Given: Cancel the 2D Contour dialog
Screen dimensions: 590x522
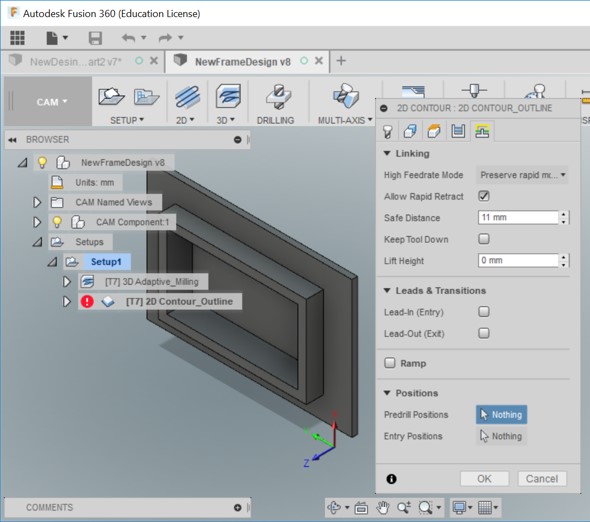Looking at the screenshot, I should pos(542,479).
